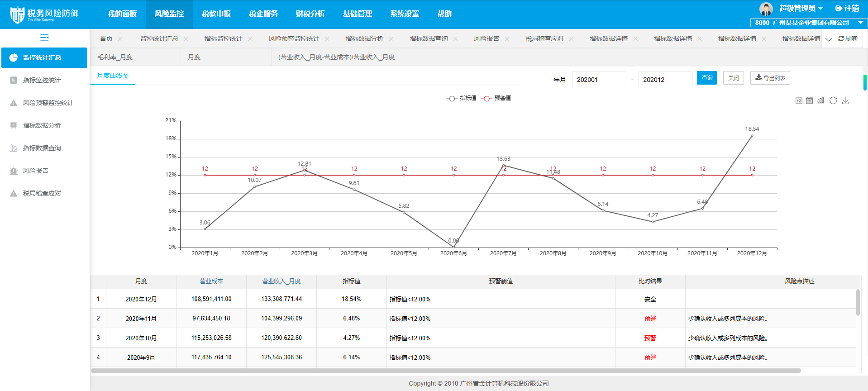Open 我的面板 top menu
Viewport: 868px width, 391px height.
[122, 14]
